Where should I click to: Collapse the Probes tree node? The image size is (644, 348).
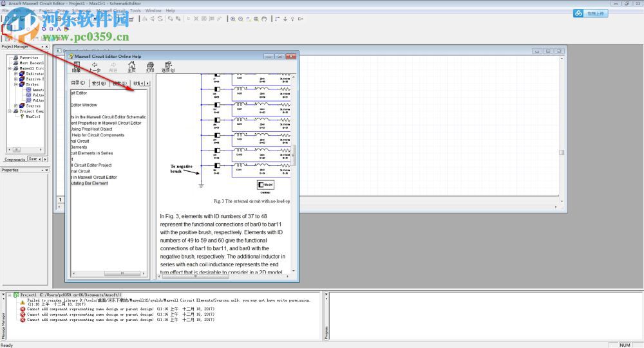[x=16, y=84]
